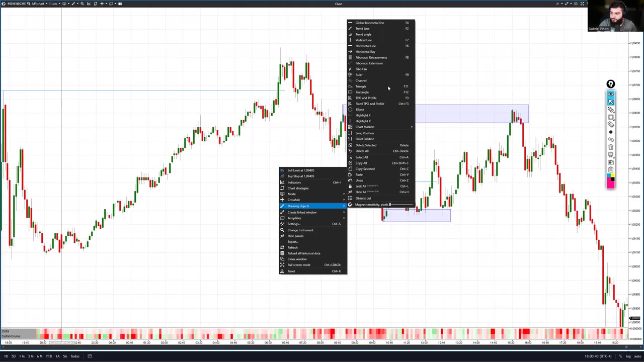Select the 1D period button at bottom
Screen dimensions: 644x362
point(6,356)
